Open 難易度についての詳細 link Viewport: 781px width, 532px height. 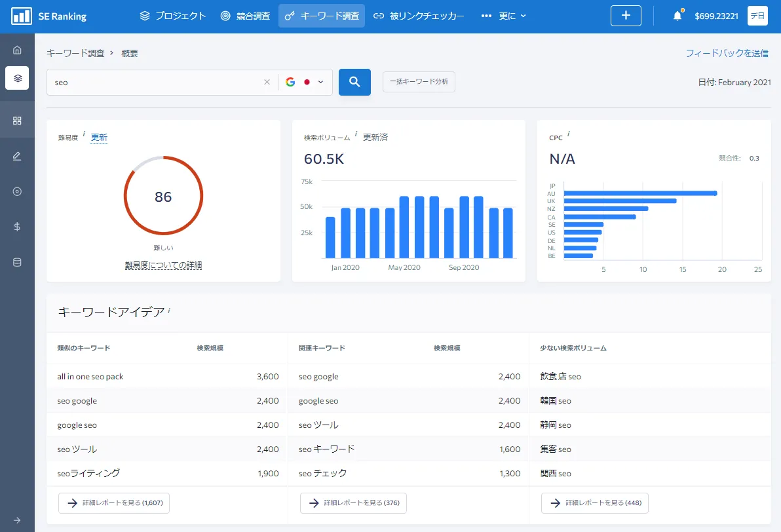pos(163,265)
